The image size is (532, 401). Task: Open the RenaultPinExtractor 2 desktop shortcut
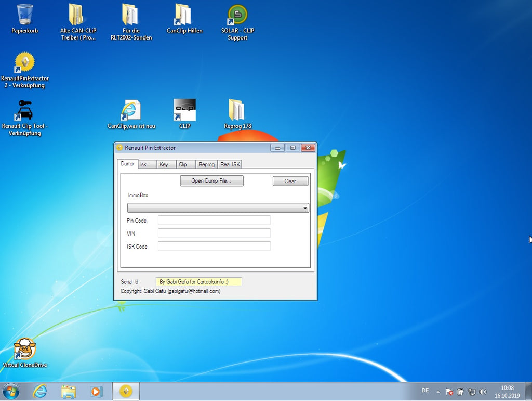(24, 63)
